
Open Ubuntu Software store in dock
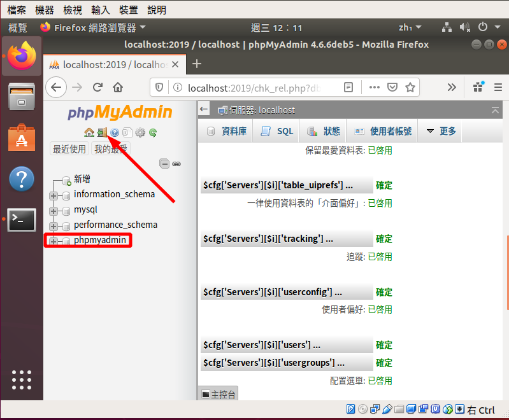pyautogui.click(x=22, y=137)
